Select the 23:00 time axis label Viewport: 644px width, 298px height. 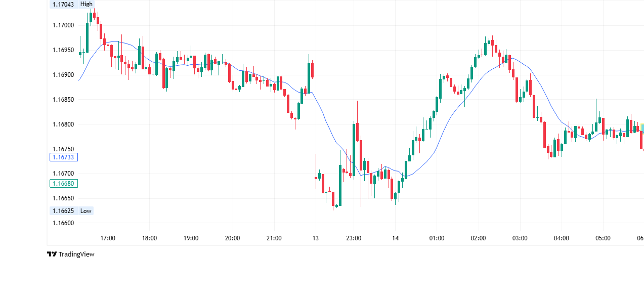(354, 238)
